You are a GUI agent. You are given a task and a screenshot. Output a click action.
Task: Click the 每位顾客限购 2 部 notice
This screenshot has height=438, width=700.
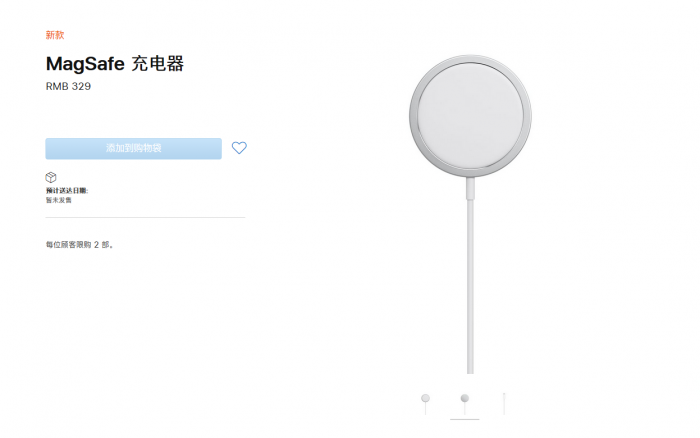click(x=80, y=244)
